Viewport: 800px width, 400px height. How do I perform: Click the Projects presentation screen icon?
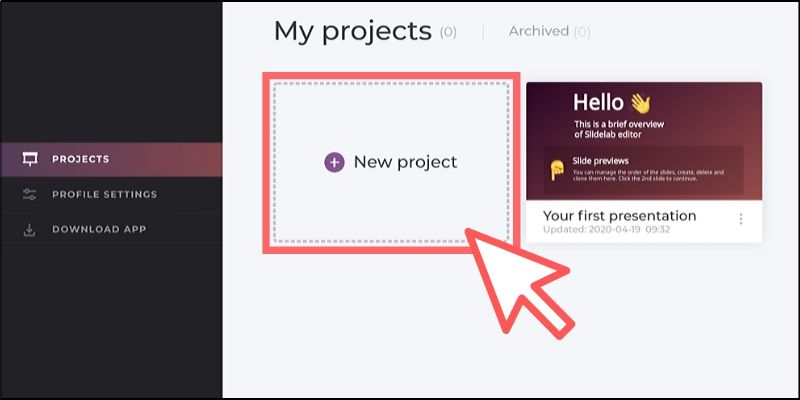pos(30,159)
